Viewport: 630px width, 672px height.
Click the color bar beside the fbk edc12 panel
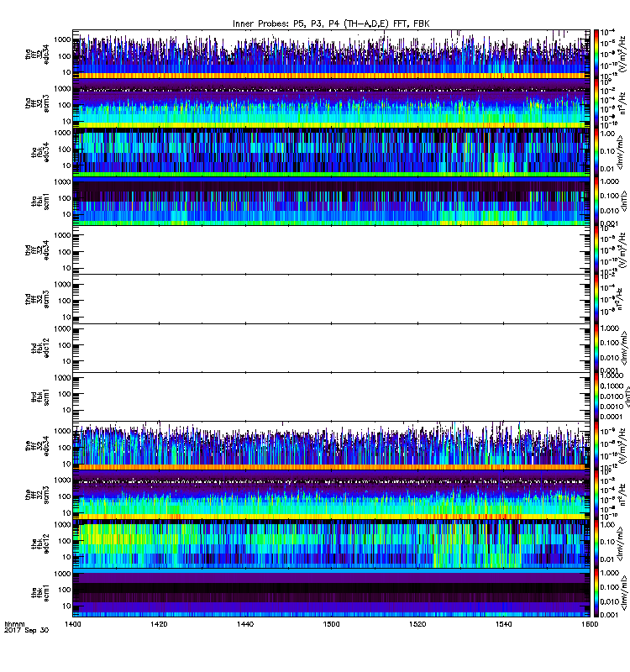point(596,543)
